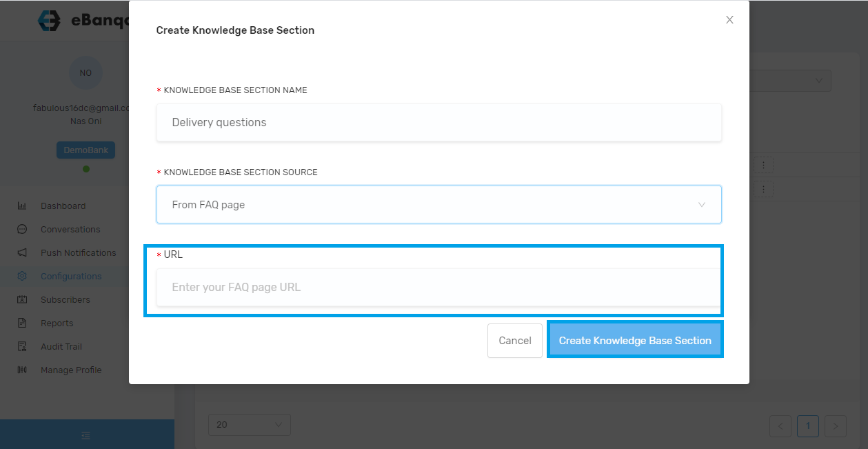868x449 pixels.
Task: Open Manage Profile in the sidebar
Action: coord(71,370)
